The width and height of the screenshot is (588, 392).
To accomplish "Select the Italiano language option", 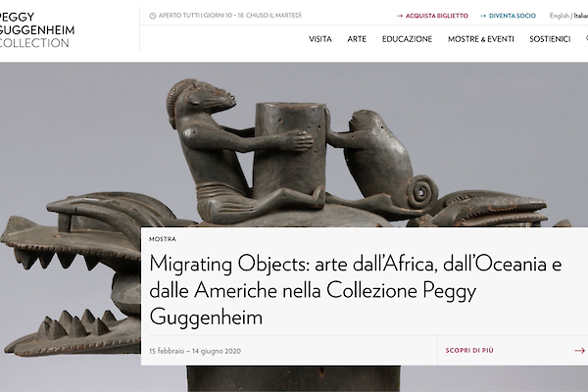I will tap(580, 16).
